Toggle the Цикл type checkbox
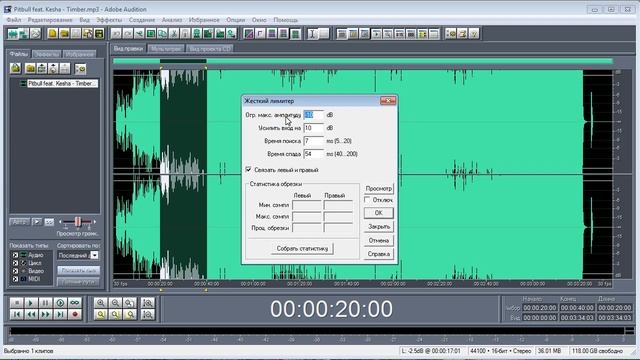This screenshot has width=640, height=360. 15,263
